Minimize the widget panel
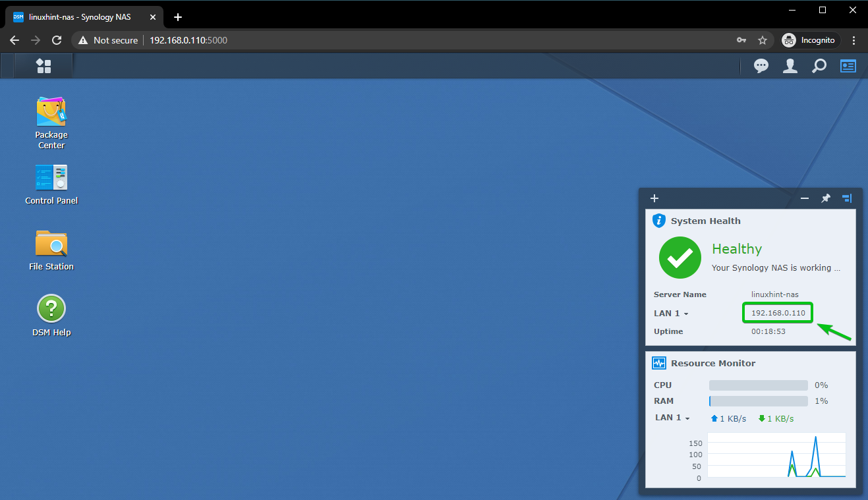The width and height of the screenshot is (868, 500). click(x=805, y=198)
